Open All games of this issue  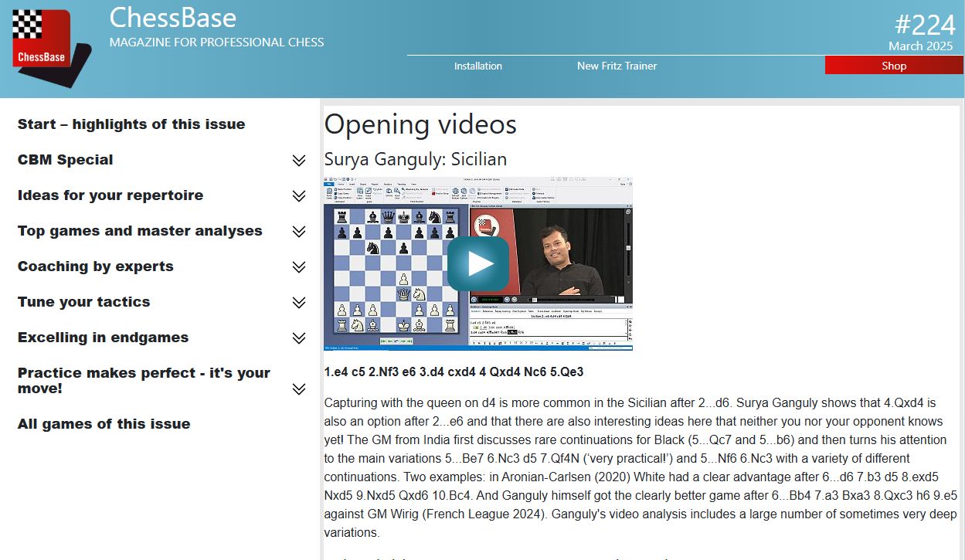tap(104, 423)
